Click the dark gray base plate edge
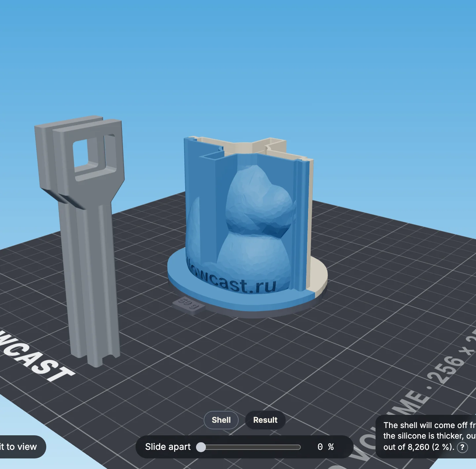Viewport: 476px width, 469px height. 251,312
